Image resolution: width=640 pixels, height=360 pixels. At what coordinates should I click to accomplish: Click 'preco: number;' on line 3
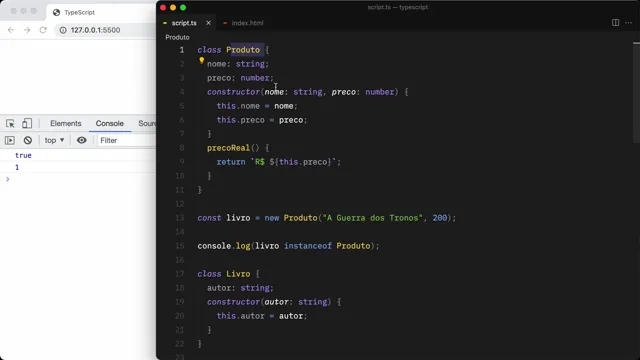coord(240,78)
